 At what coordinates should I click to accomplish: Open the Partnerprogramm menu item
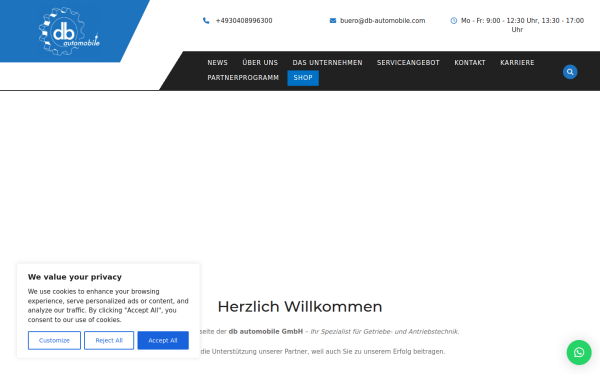tap(243, 78)
